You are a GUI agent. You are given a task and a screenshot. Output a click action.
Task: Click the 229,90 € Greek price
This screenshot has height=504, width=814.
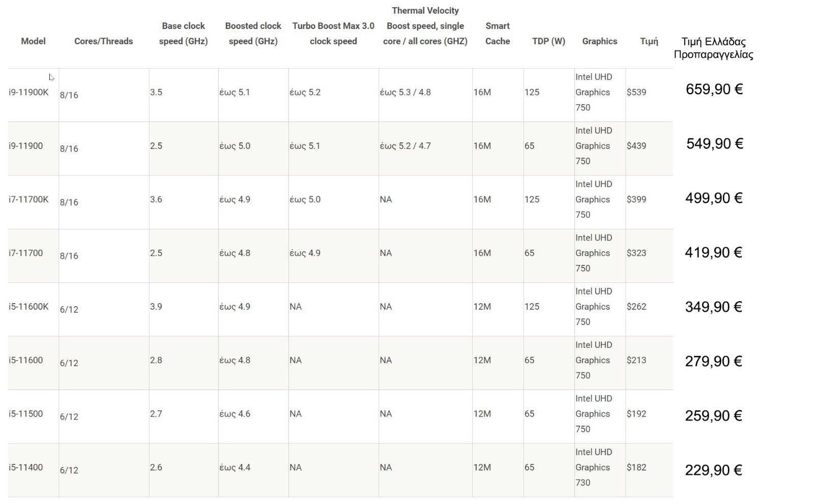[714, 470]
